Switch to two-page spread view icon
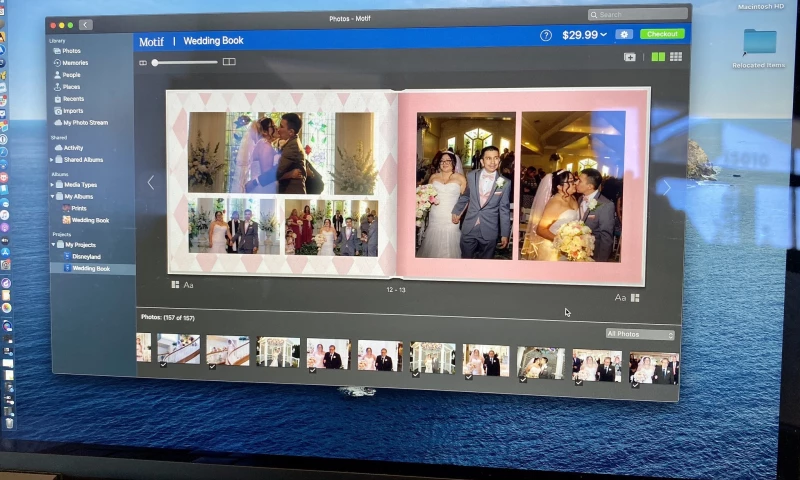Viewport: 800px width, 480px height. pos(658,57)
